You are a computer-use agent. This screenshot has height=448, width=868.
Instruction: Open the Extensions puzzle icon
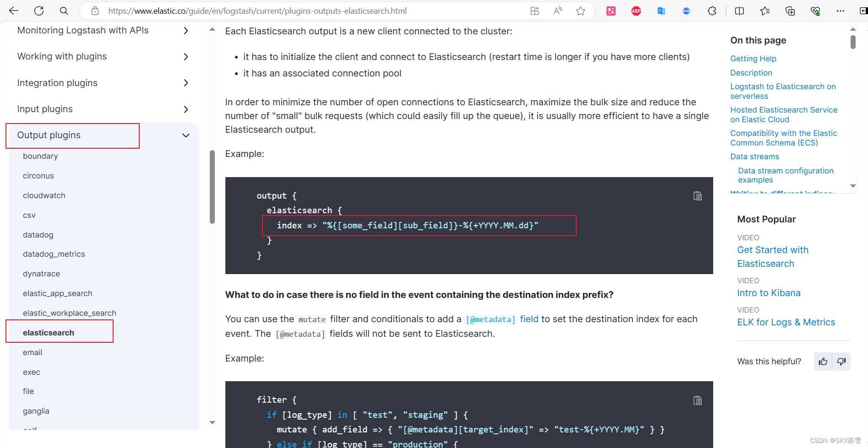coord(712,11)
